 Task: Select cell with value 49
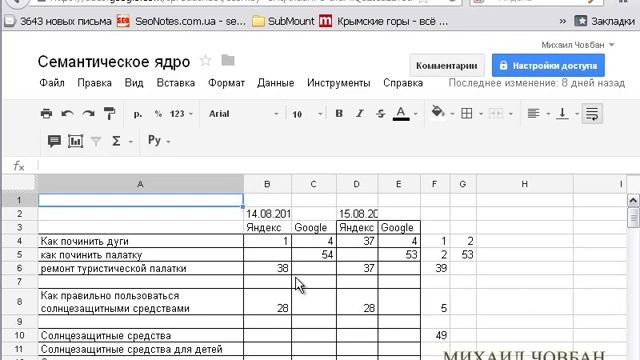point(435,335)
